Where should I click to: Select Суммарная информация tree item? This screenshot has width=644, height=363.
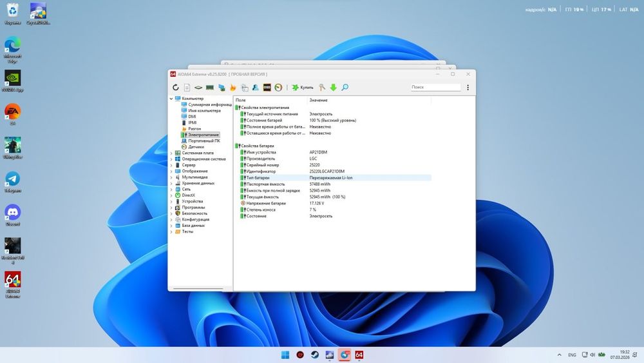210,104
